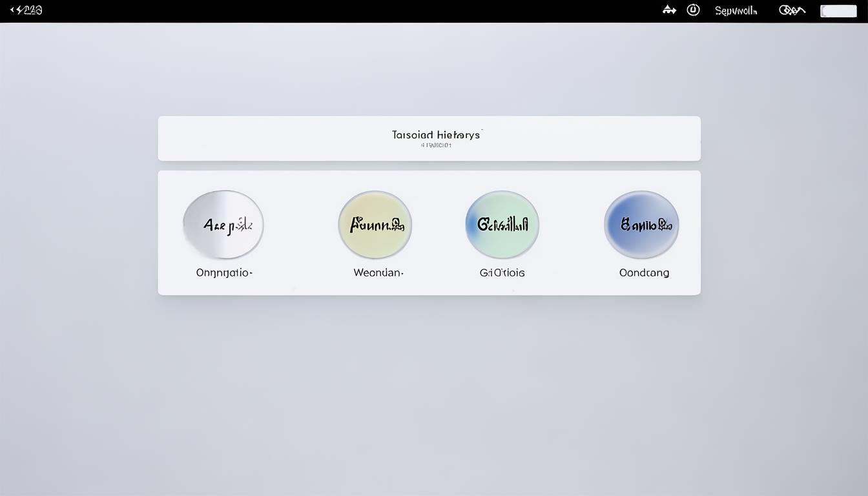The height and width of the screenshot is (496, 868).
Task: Click the time display in top-left corner
Action: pos(30,10)
